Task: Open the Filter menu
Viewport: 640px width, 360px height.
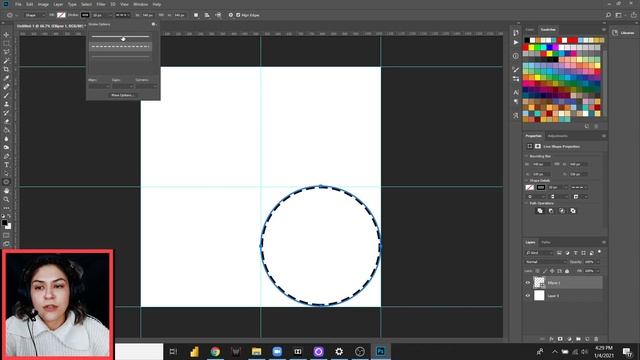Action: pos(101,4)
